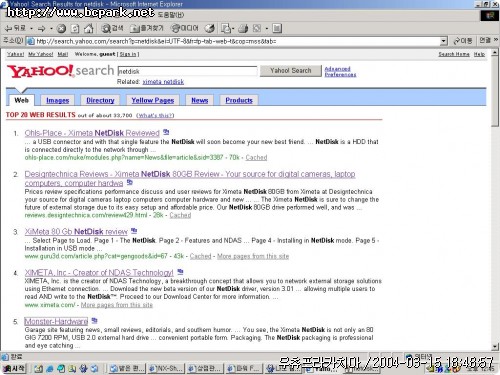Switch to the Directory tab
Viewport: 500px width, 375px height.
click(x=100, y=100)
